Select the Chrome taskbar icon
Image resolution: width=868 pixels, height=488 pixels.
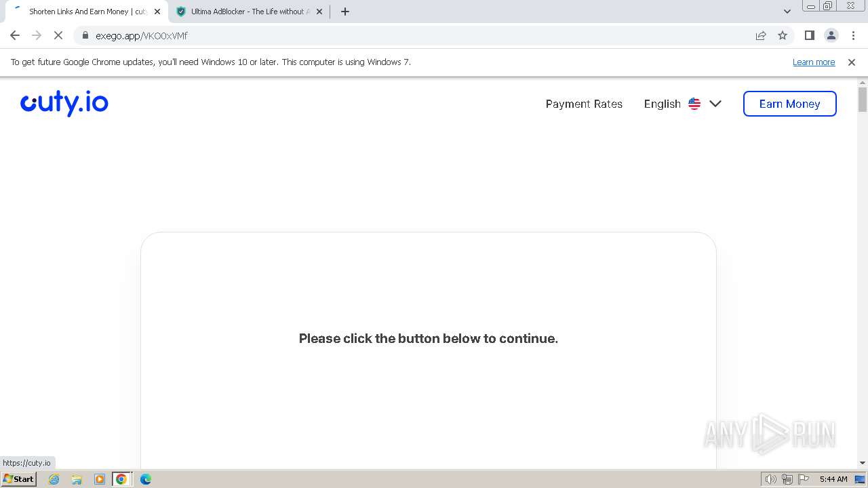(x=121, y=479)
